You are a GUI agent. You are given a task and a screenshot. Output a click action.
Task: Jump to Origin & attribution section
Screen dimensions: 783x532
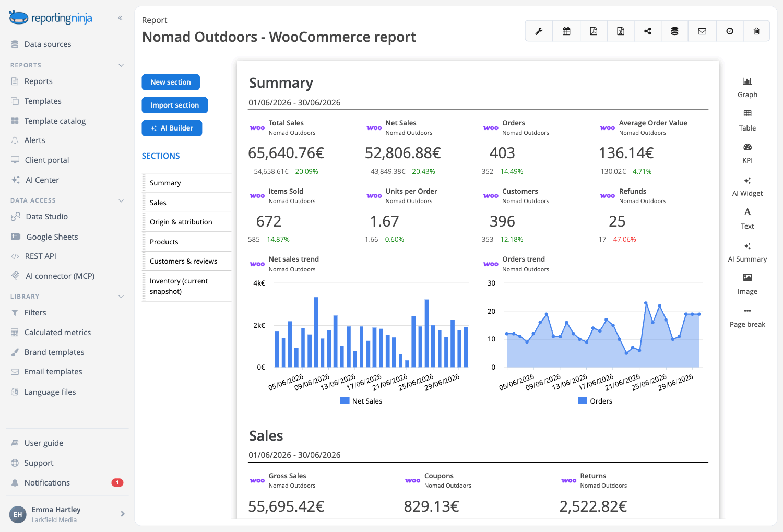click(x=187, y=222)
